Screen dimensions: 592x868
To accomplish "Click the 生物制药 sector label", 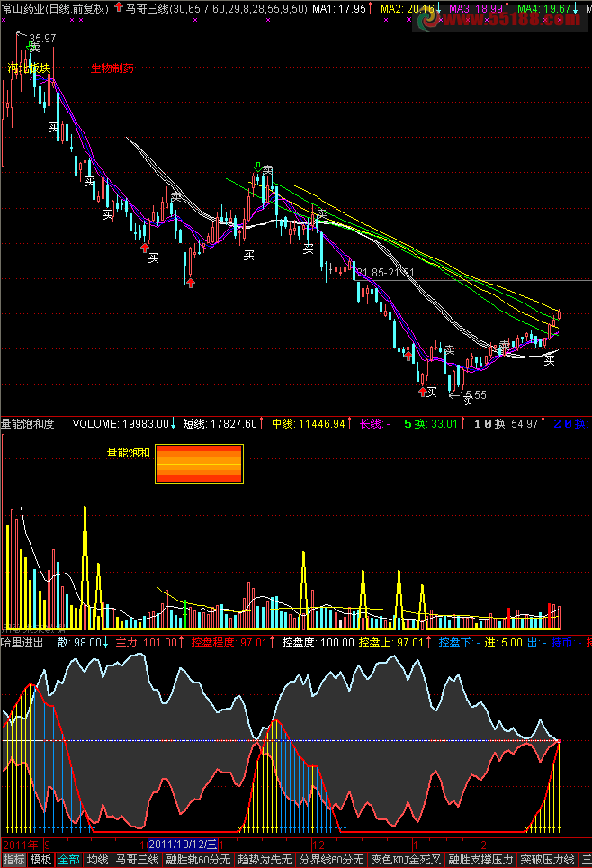I will [x=112, y=68].
